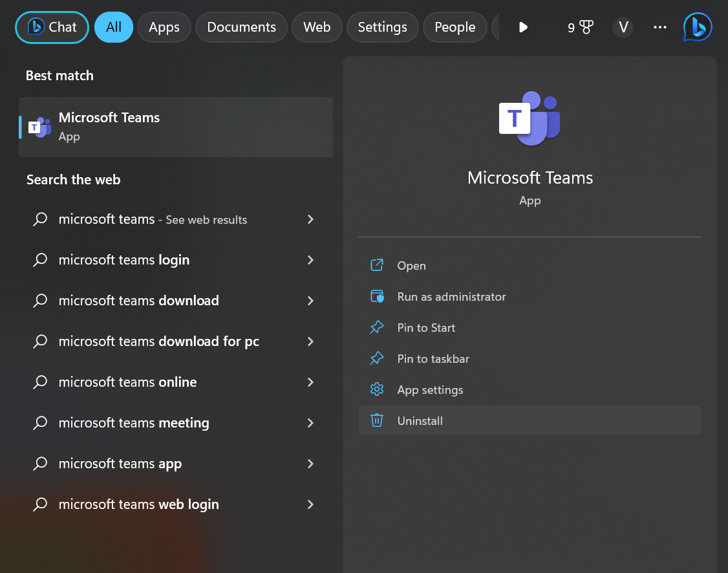Click the large Microsoft Teams logo
This screenshot has width=728, height=573.
(530, 118)
